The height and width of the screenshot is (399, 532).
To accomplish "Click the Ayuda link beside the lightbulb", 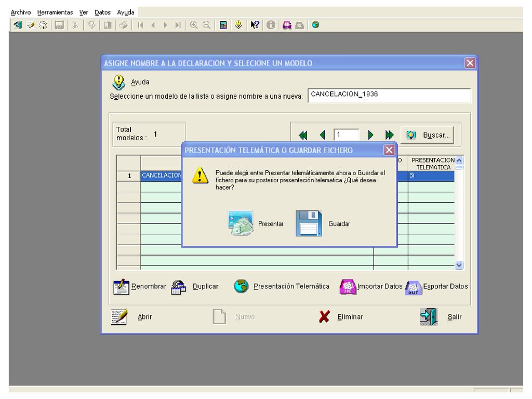I will click(x=140, y=82).
